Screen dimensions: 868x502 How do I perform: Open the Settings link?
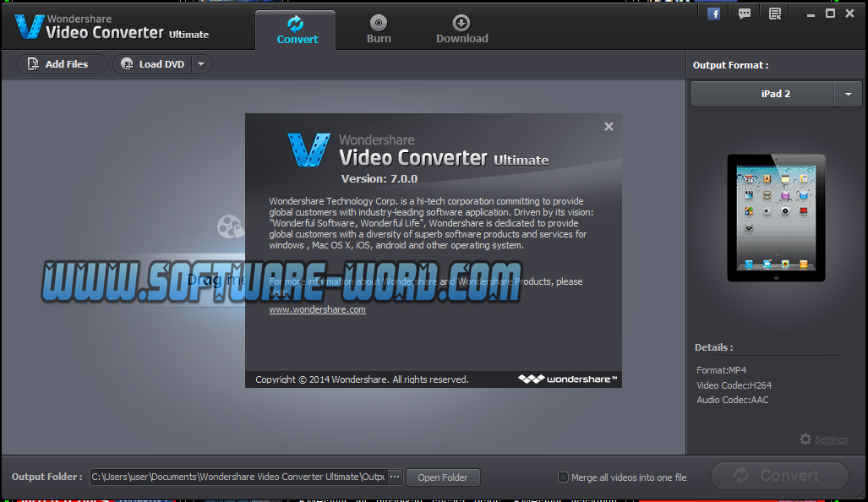[831, 439]
